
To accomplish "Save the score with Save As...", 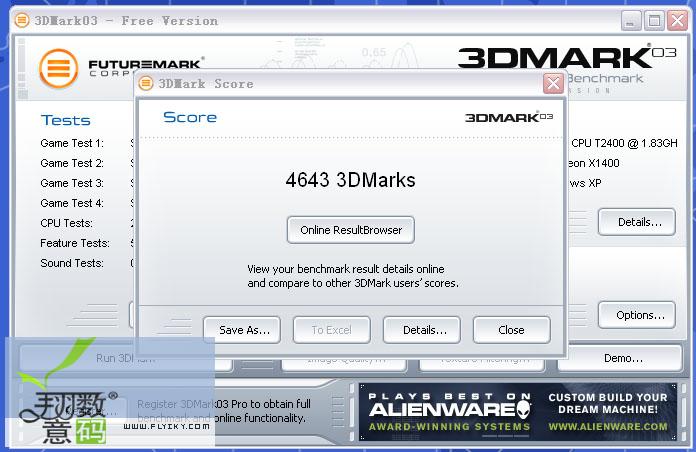I will click(x=242, y=330).
